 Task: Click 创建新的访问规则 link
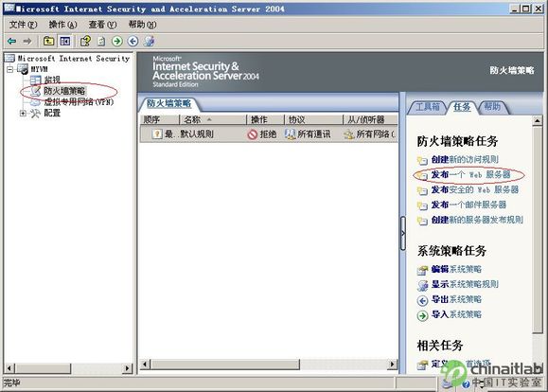click(465, 159)
